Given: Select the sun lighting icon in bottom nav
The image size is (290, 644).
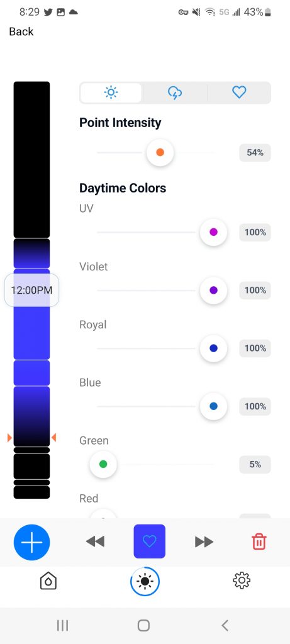Looking at the screenshot, I should click(145, 582).
